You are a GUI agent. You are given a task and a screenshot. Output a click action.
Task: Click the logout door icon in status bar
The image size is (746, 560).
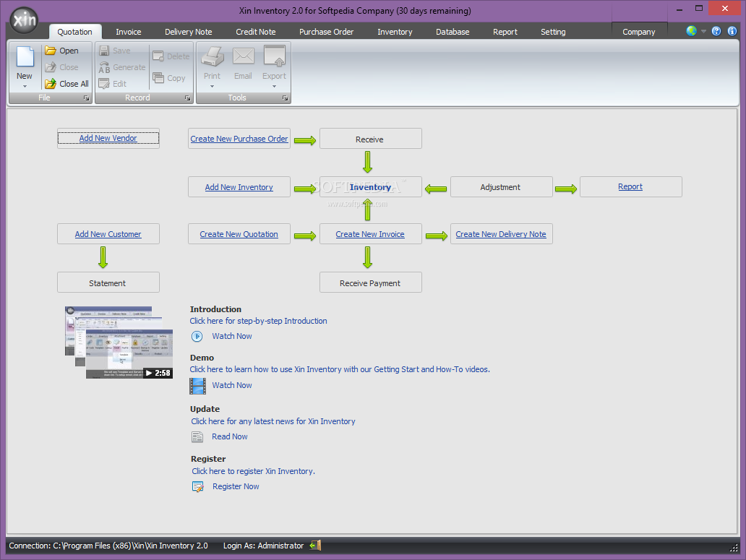coord(315,546)
